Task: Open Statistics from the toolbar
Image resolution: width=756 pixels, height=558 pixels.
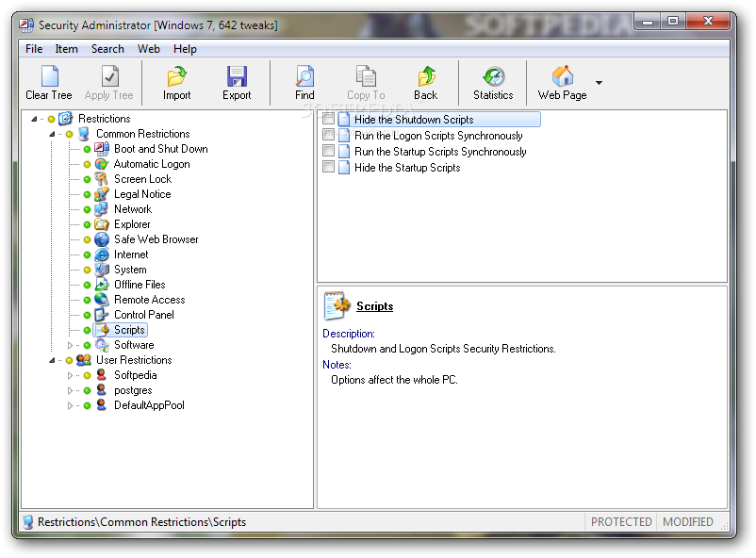Action: click(x=494, y=76)
